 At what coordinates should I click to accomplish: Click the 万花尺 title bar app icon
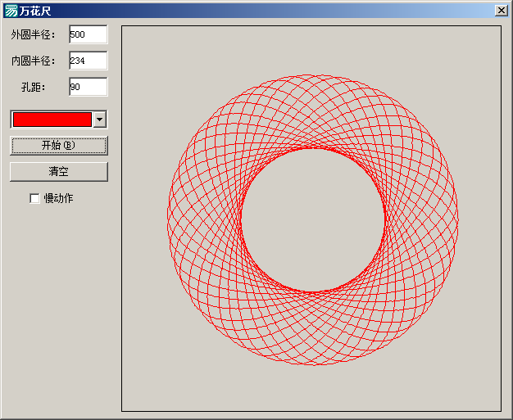point(11,11)
